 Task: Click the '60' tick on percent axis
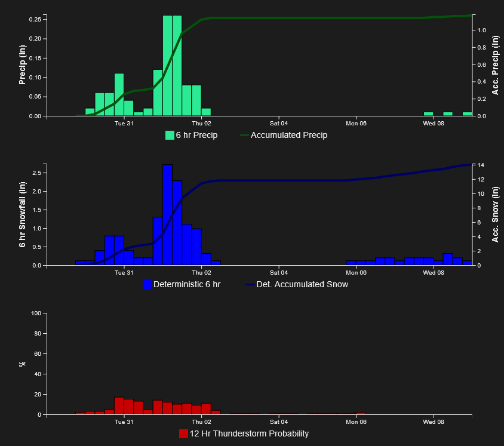[x=38, y=354]
